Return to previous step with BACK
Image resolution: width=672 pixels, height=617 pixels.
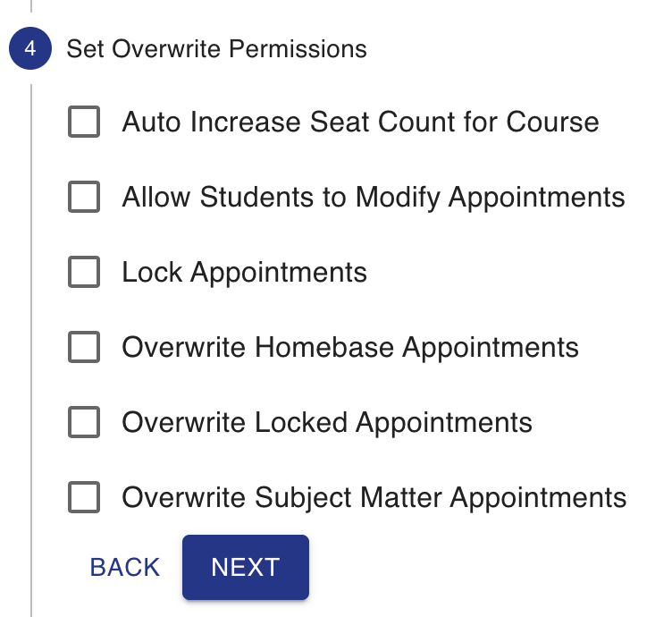(x=125, y=567)
